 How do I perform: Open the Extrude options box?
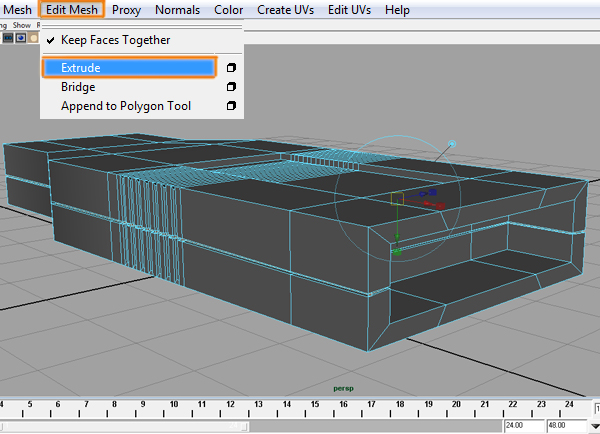point(231,68)
